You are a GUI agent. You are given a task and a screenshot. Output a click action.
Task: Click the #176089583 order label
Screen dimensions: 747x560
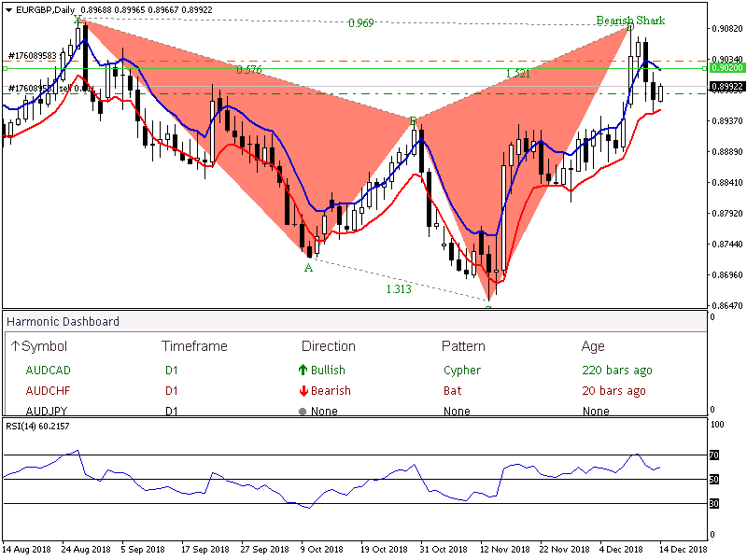click(x=33, y=56)
